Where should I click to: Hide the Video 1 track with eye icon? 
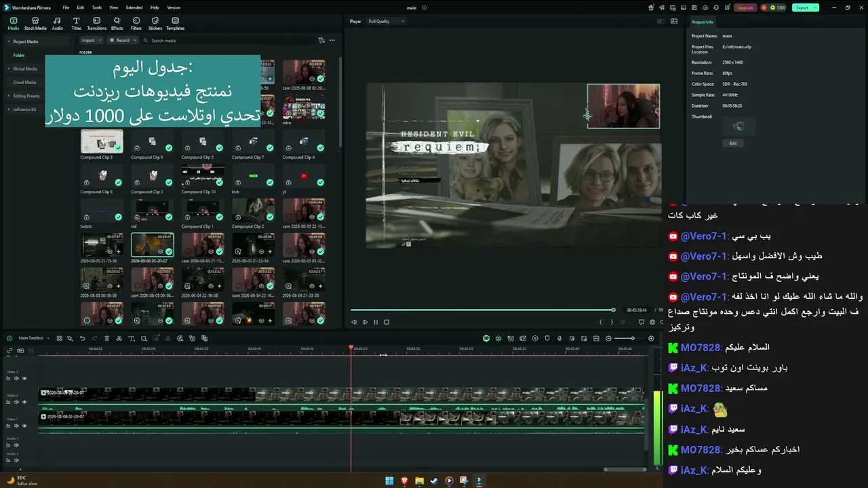coord(24,426)
